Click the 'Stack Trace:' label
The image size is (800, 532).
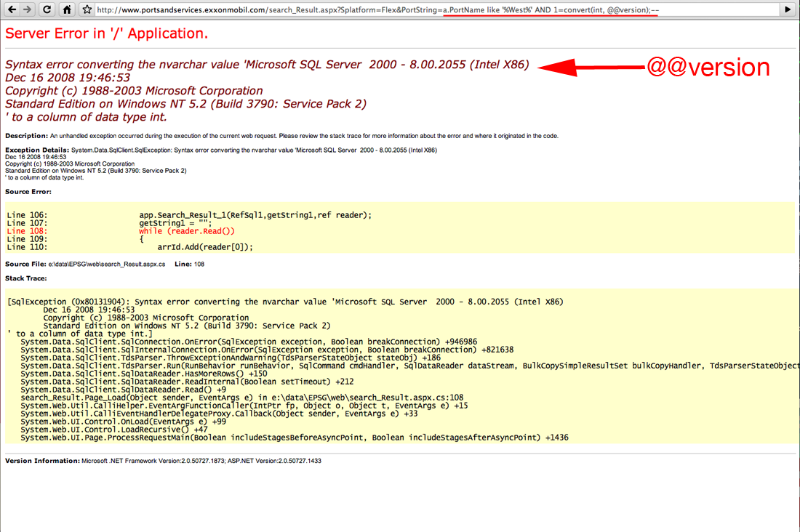coord(26,278)
